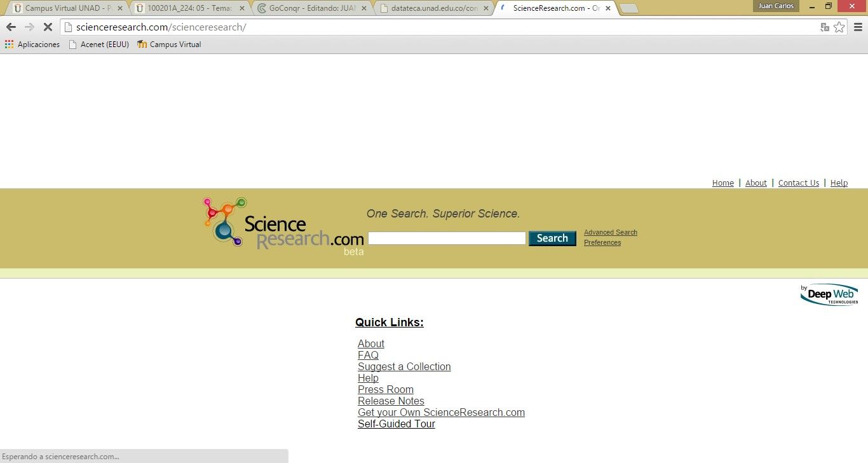Screen dimensions: 868x463
Task: Click the browser back arrow
Action: 11,27
